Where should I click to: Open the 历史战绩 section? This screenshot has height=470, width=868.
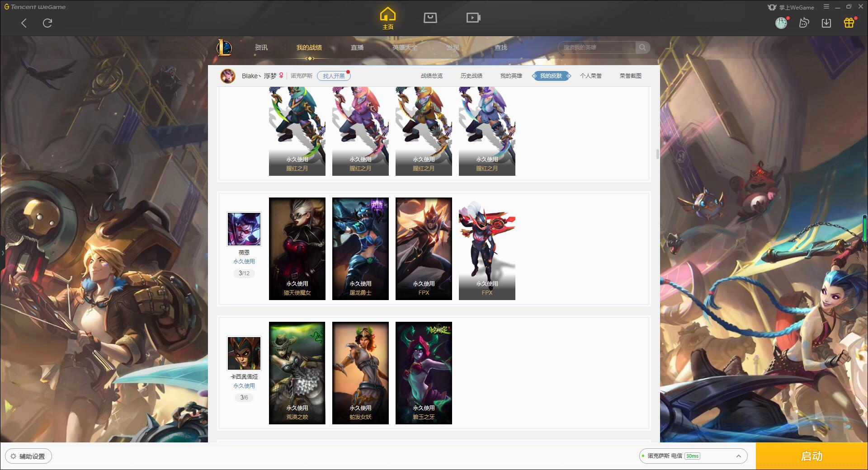coord(472,76)
